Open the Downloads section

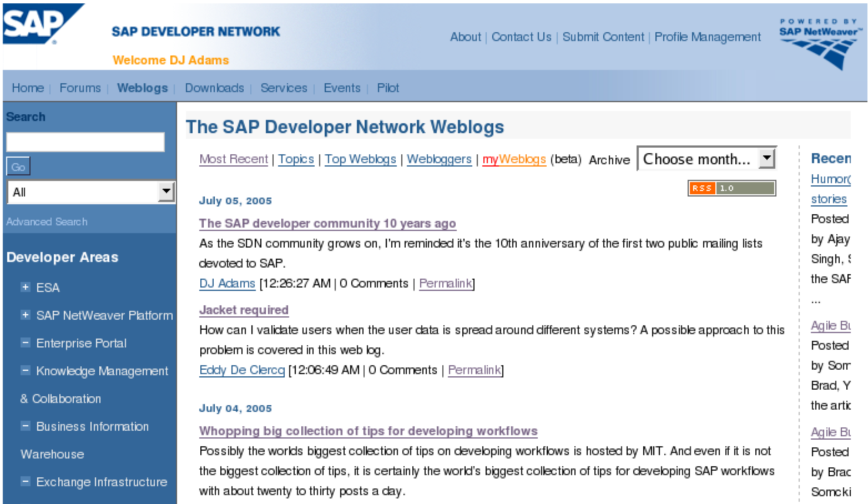coord(214,88)
